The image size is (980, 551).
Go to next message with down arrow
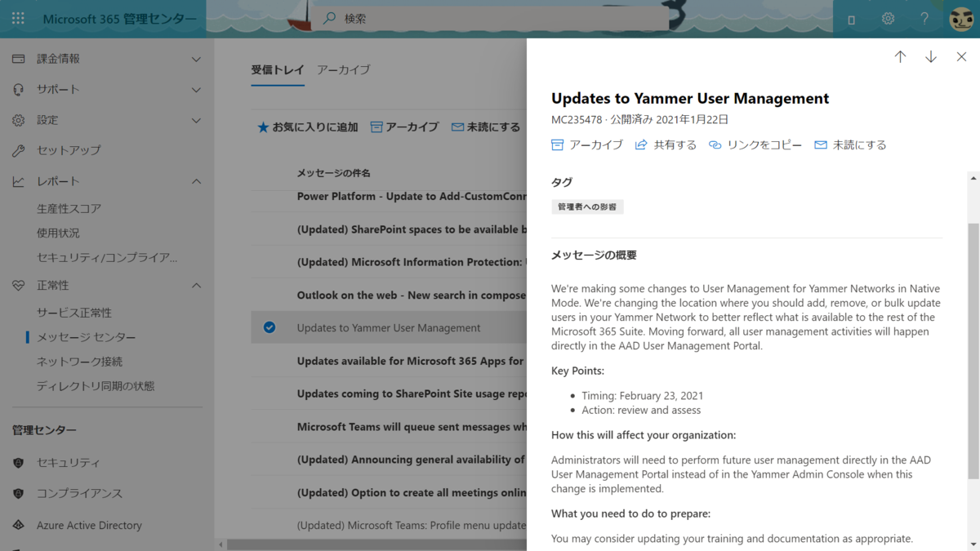[x=930, y=56]
